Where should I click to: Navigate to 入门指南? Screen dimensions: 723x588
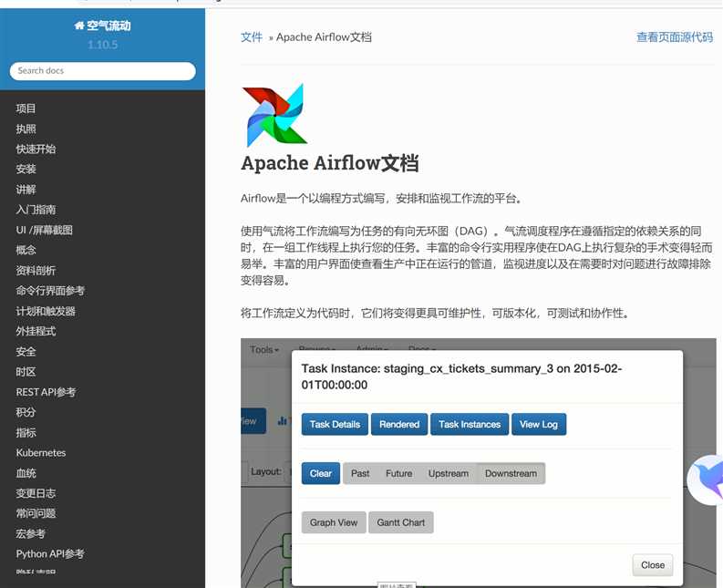tap(36, 210)
